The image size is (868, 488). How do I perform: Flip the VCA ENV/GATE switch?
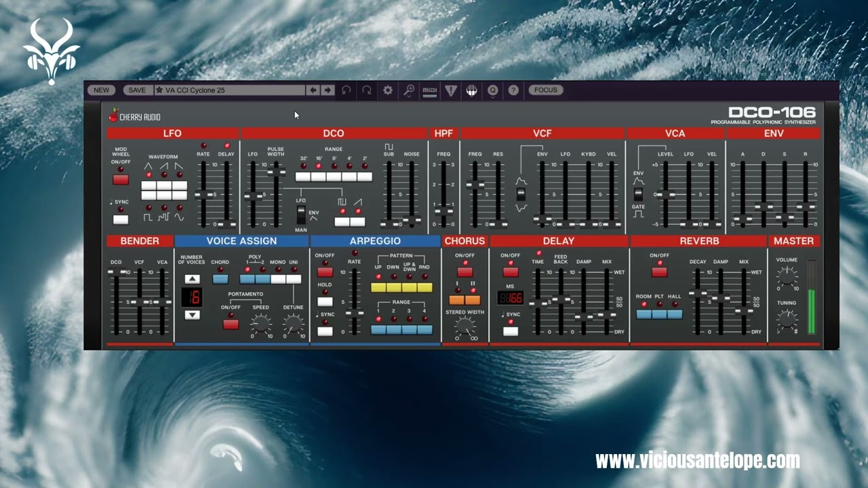(x=639, y=194)
